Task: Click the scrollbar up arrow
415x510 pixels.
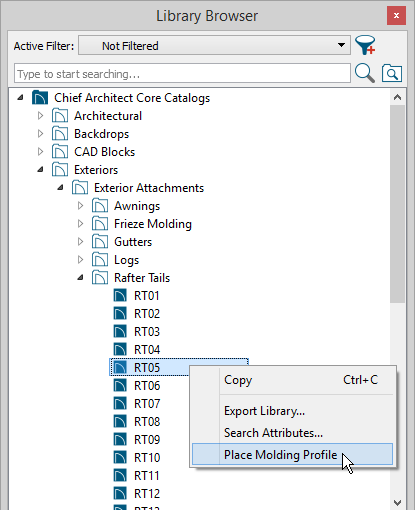Action: (397, 97)
